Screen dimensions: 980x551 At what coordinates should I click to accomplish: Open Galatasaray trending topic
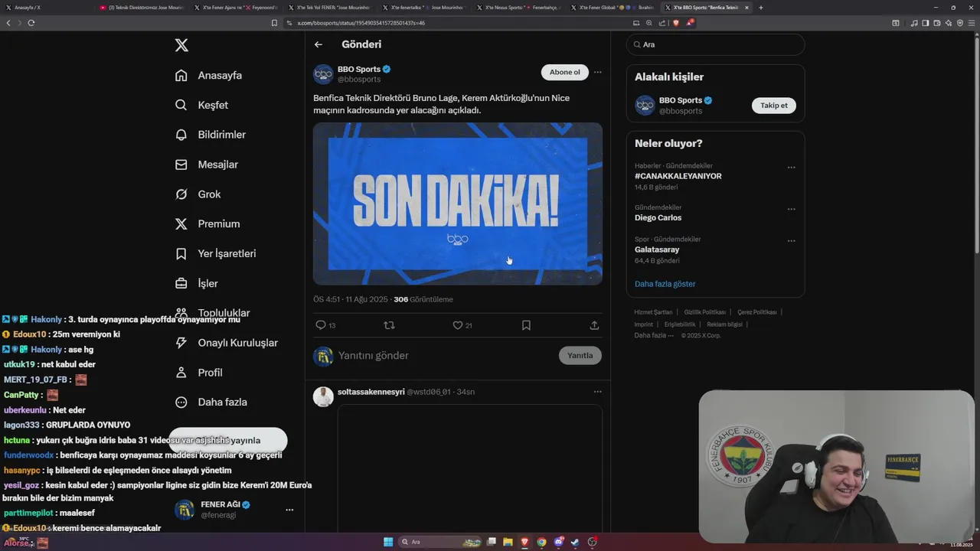point(657,249)
